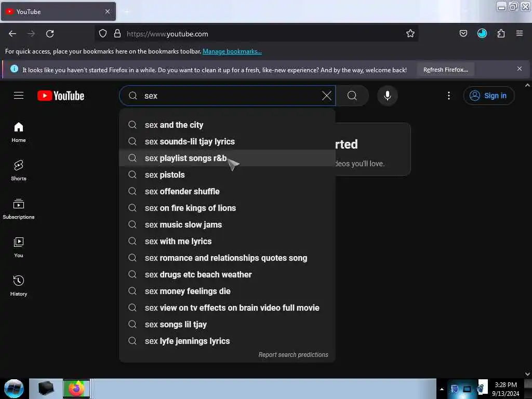Clear the search box with the X

click(326, 96)
